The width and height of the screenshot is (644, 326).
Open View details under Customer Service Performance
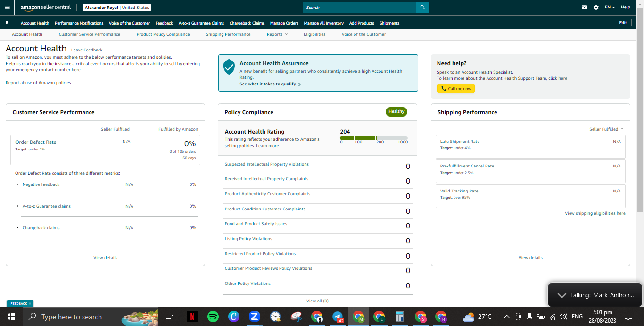coord(106,258)
